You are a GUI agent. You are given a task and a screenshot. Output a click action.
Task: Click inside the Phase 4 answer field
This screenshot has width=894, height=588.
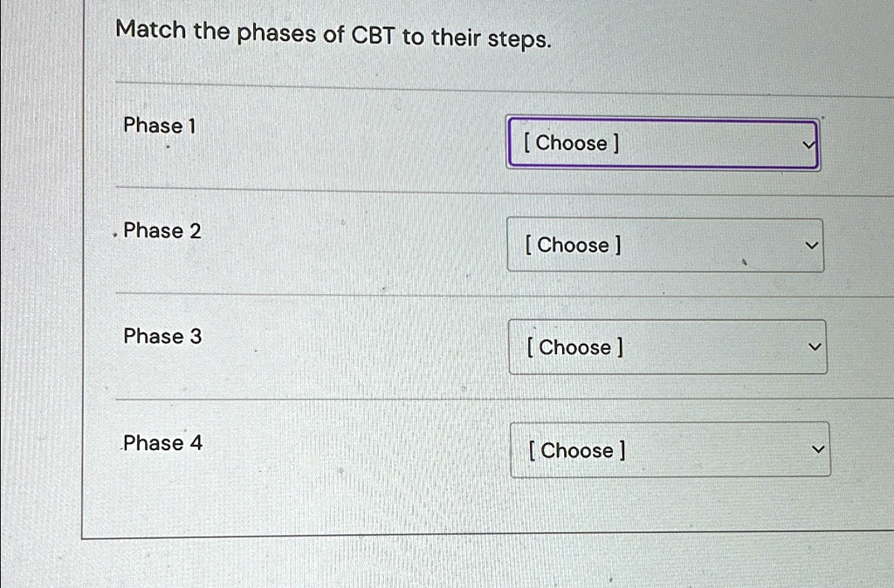click(670, 448)
